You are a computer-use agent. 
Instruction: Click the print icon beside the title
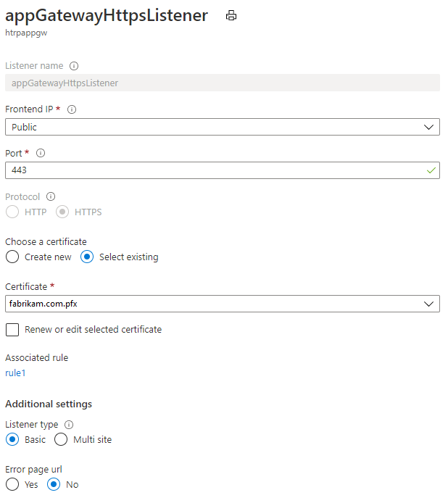(231, 15)
